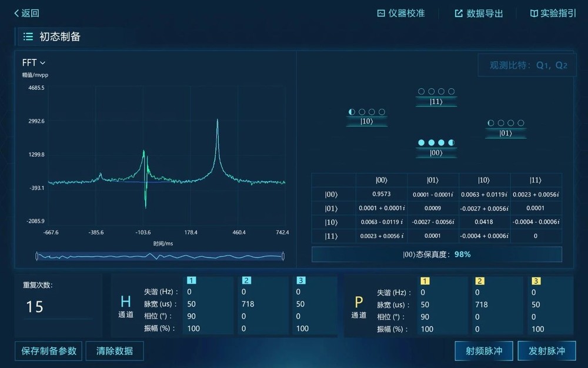Screen dimensions: 588x368
Task: Click the back arrow to return
Action: pyautogui.click(x=17, y=13)
